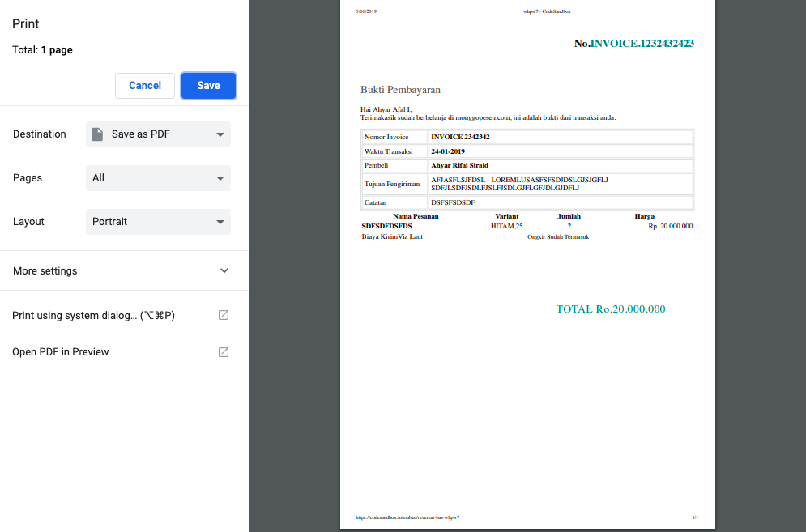Click external link icon beside system dialog

pyautogui.click(x=224, y=315)
